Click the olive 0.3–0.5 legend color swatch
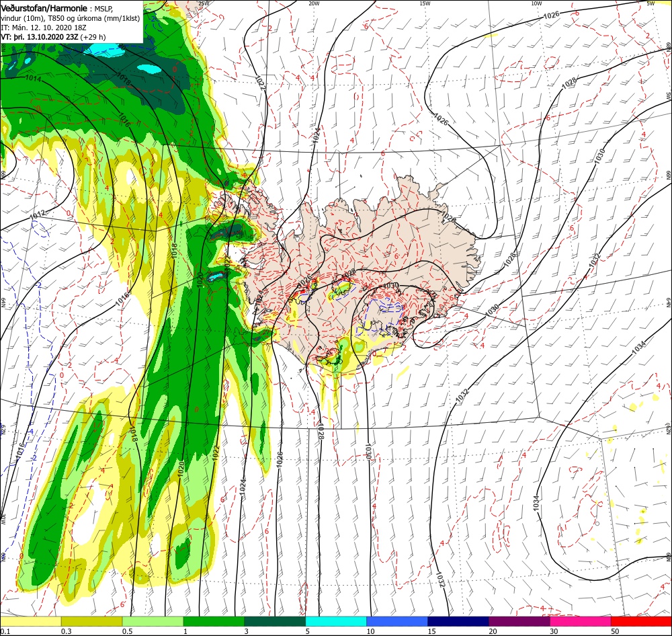 pos(91,621)
